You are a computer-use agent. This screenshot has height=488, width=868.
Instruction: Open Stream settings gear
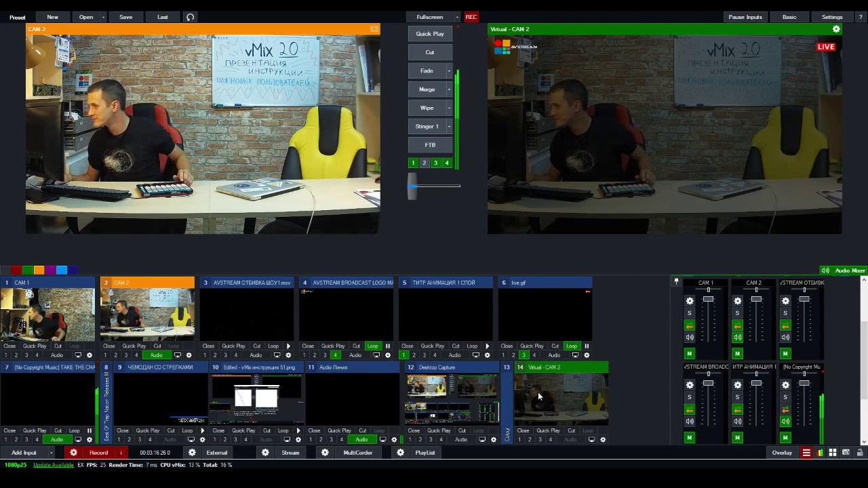click(266, 453)
